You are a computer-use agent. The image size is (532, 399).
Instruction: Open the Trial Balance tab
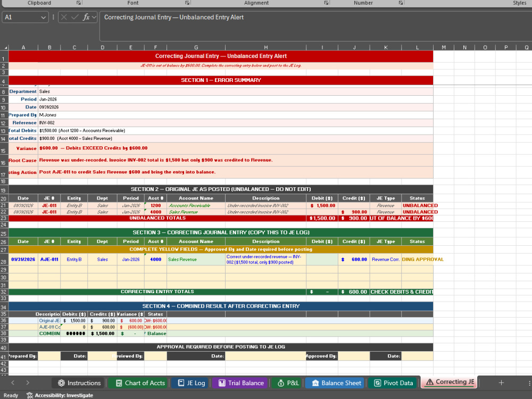240,383
